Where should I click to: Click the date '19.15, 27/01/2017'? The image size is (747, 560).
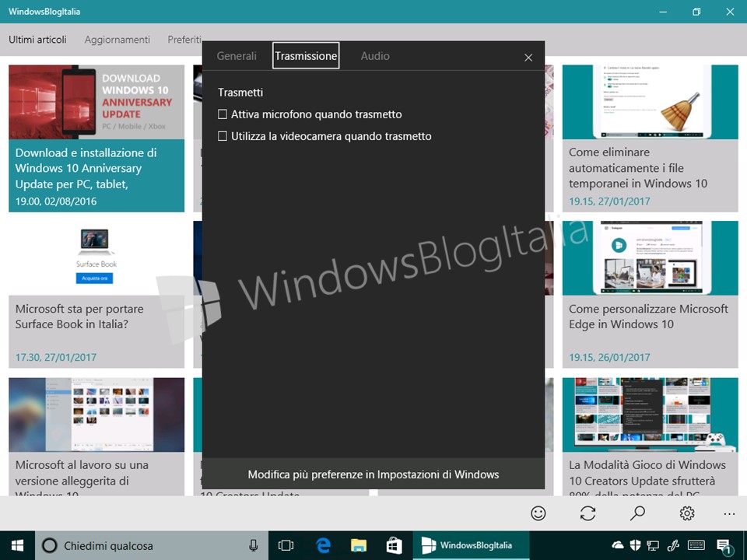609,201
